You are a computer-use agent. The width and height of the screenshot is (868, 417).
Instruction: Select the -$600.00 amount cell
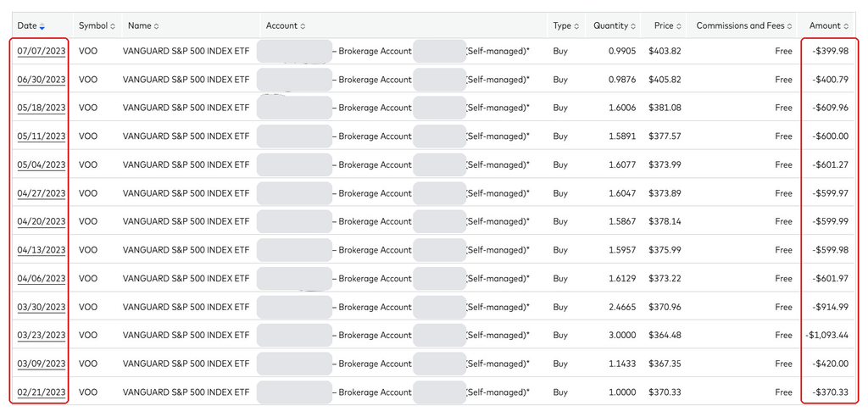831,136
